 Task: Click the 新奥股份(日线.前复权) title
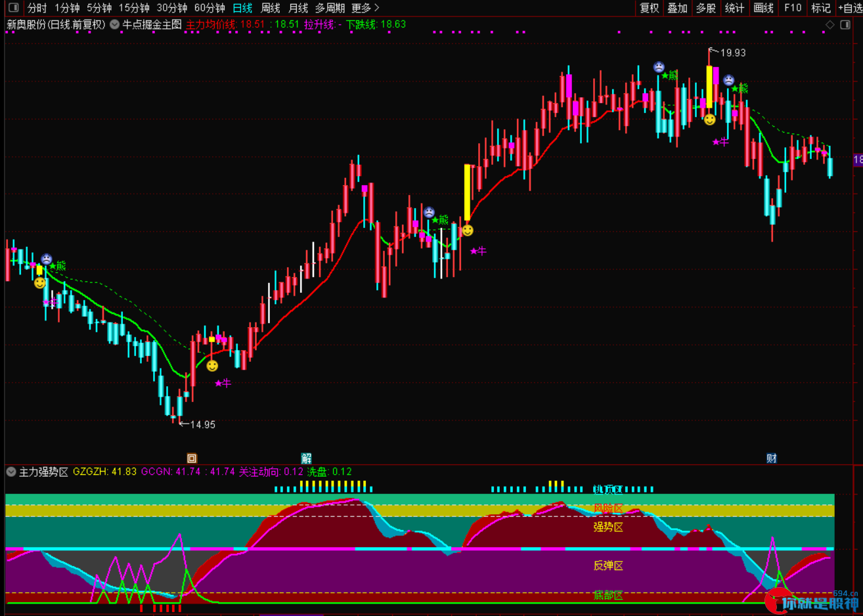coord(56,24)
